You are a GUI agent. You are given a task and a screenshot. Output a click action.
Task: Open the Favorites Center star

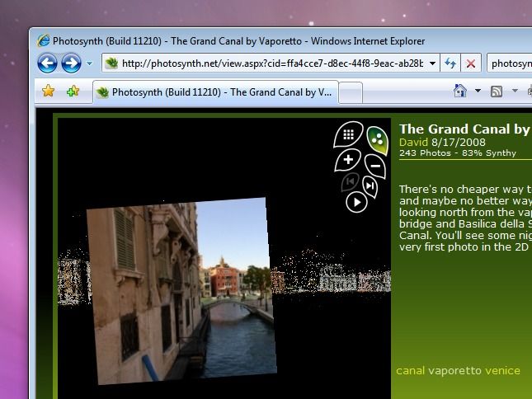(x=49, y=92)
